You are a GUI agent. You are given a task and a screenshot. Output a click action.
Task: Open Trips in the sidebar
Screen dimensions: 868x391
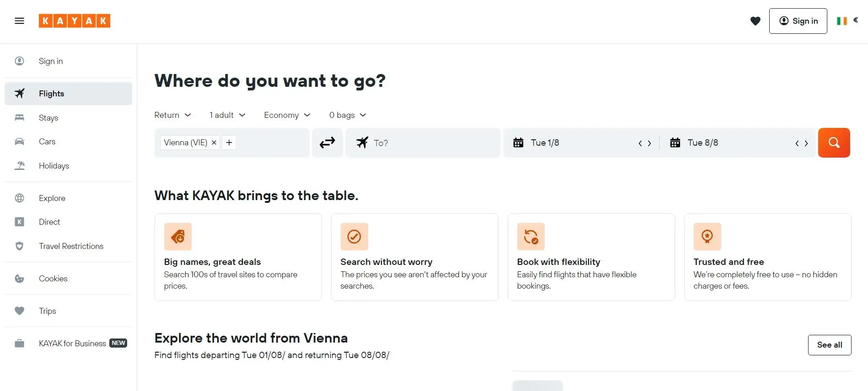68,311
